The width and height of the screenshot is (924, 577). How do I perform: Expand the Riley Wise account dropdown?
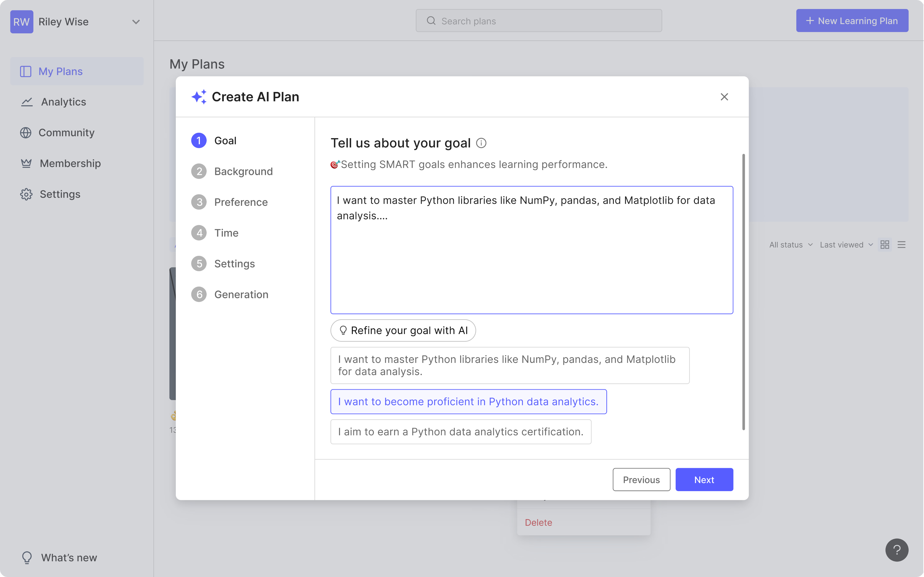click(136, 22)
